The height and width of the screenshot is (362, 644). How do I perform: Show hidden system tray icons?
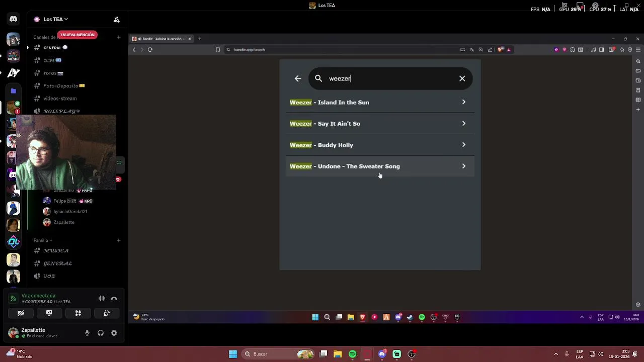556,354
